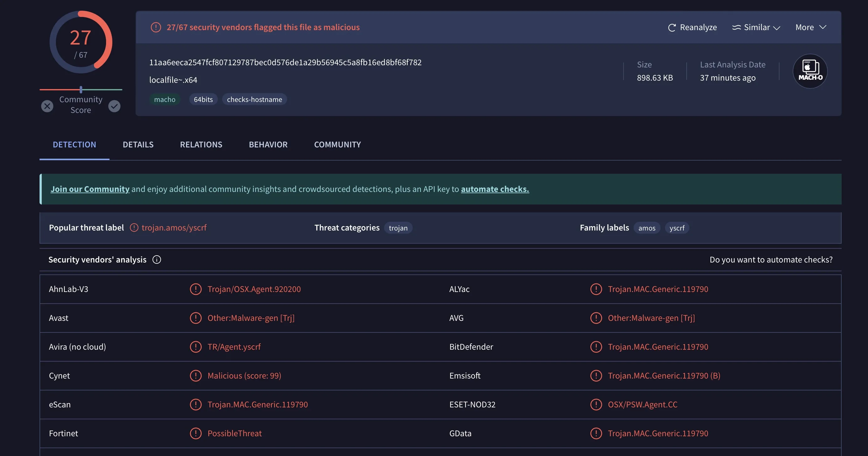This screenshot has width=868, height=456.
Task: Click the Reanalyze refresh icon
Action: click(x=672, y=27)
